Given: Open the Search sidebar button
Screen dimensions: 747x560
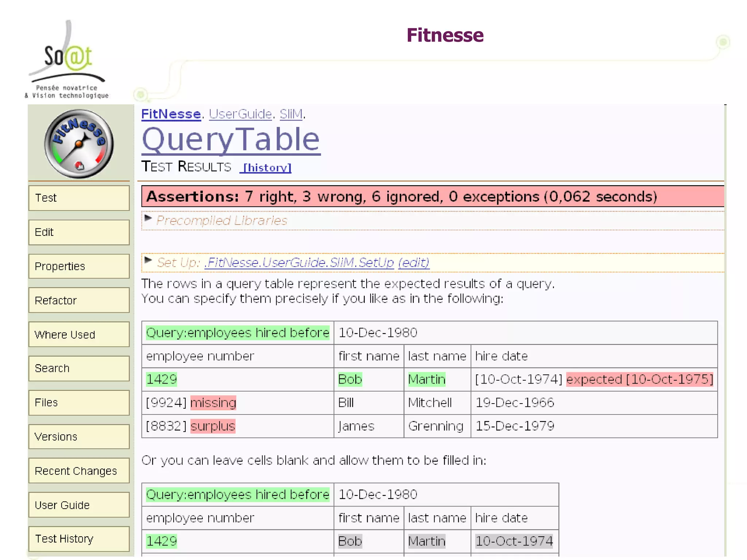Looking at the screenshot, I should (x=79, y=369).
